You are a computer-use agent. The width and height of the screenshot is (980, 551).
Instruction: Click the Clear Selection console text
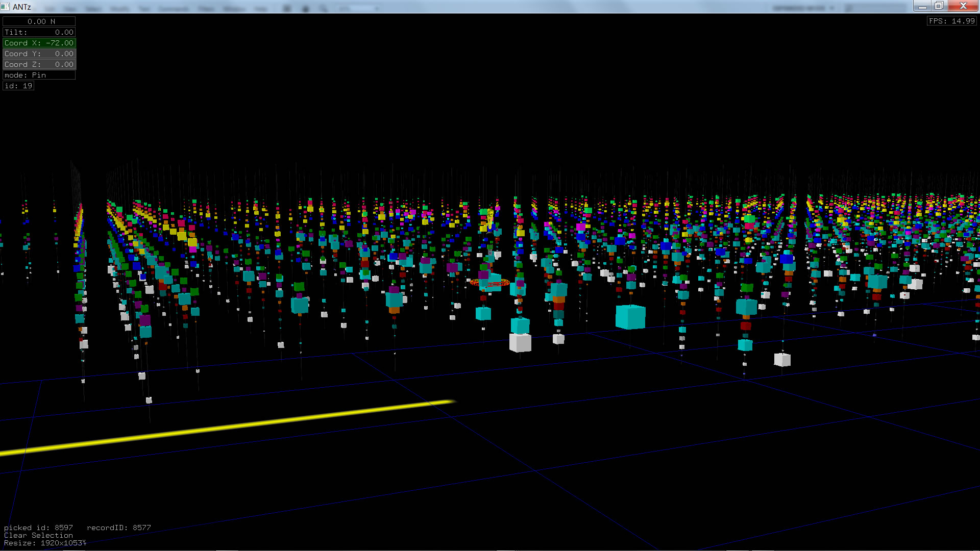tap(38, 535)
